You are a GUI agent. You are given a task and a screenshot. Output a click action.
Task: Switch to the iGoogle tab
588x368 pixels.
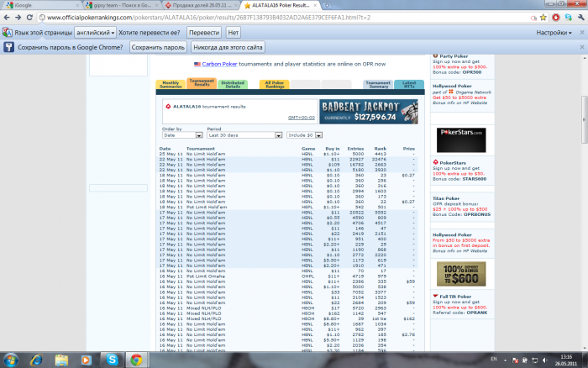click(41, 5)
